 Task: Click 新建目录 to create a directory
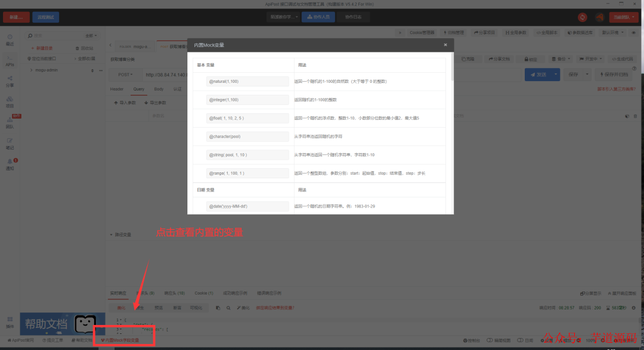tap(42, 48)
